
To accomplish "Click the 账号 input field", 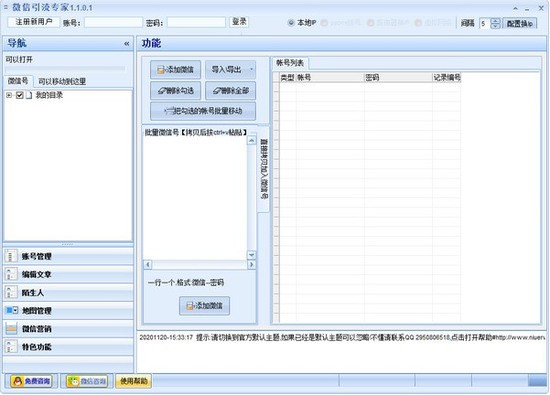I will (113, 23).
